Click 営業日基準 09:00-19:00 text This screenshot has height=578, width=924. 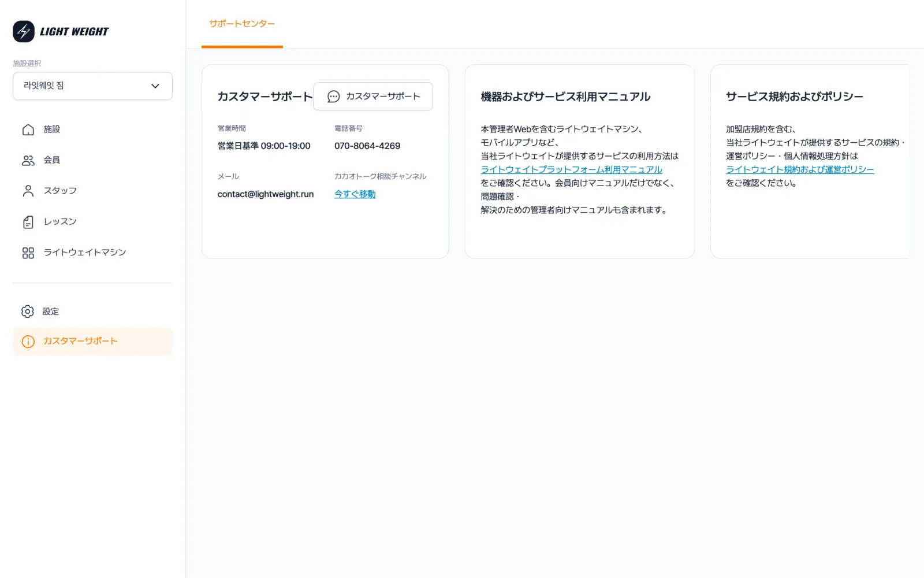click(x=264, y=146)
